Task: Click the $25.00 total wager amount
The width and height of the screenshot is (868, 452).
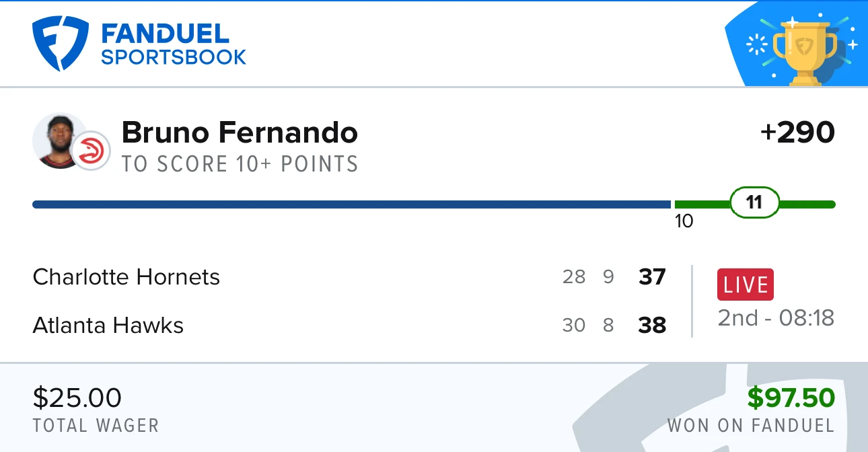Action: (77, 398)
